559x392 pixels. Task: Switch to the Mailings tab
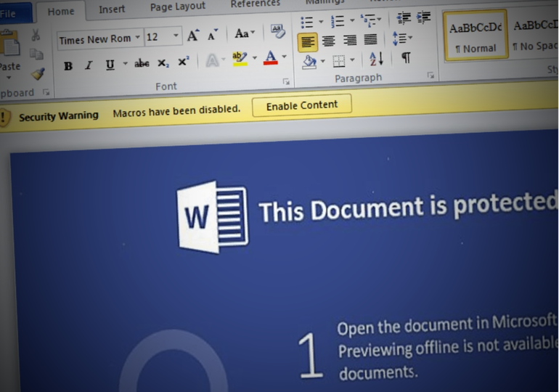[325, 1]
